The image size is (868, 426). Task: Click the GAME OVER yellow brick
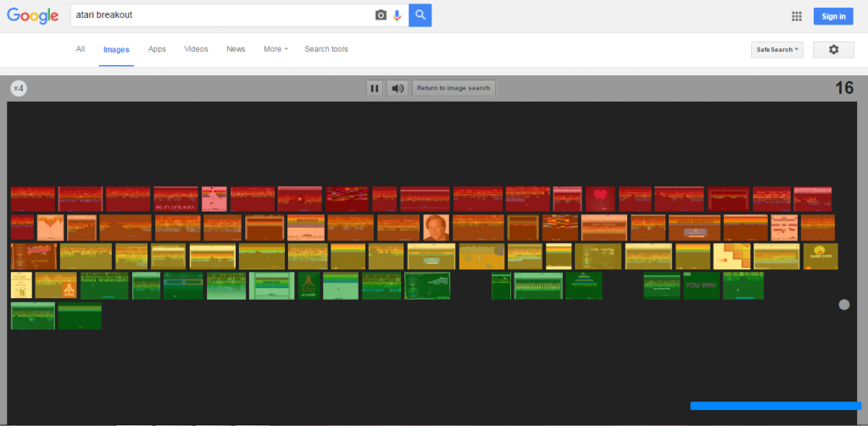821,256
